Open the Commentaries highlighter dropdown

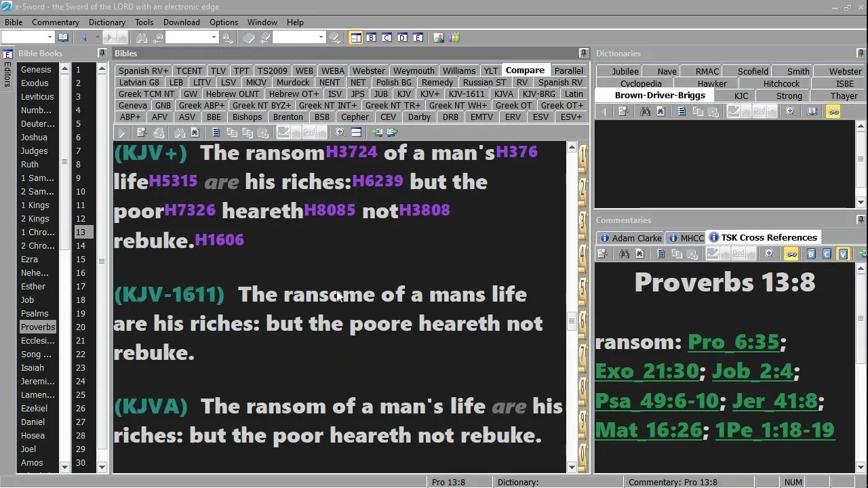pyautogui.click(x=725, y=254)
